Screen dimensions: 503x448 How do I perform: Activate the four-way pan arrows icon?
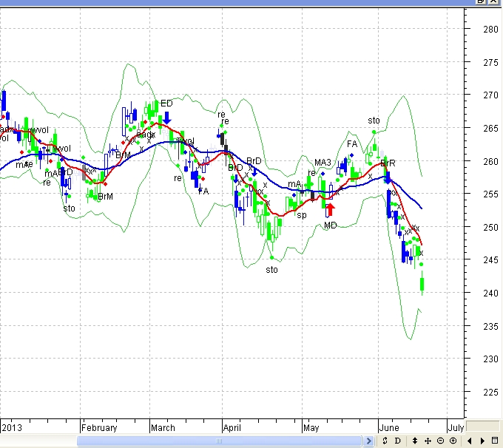click(x=428, y=441)
